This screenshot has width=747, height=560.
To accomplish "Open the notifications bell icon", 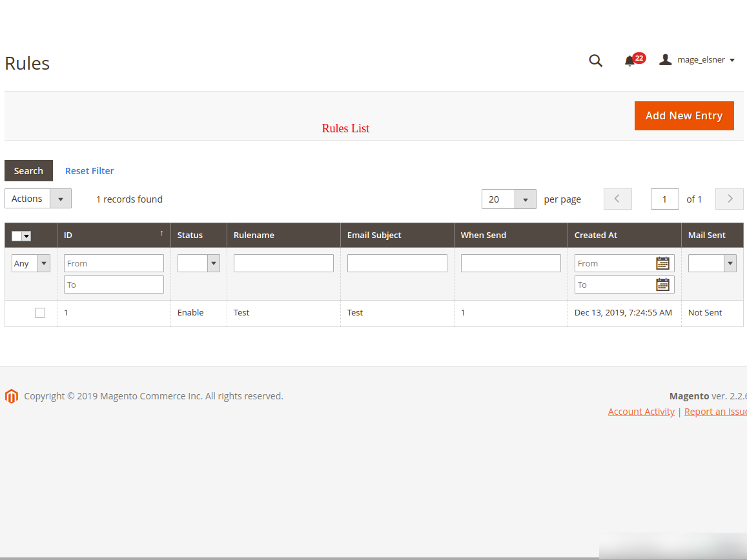I will click(629, 61).
